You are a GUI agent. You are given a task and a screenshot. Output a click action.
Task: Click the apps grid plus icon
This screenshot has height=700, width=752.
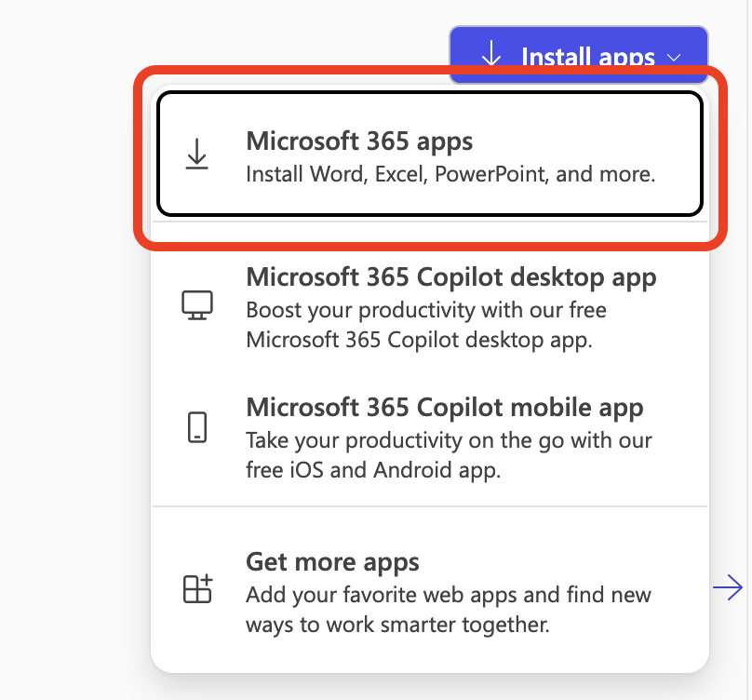click(x=197, y=588)
